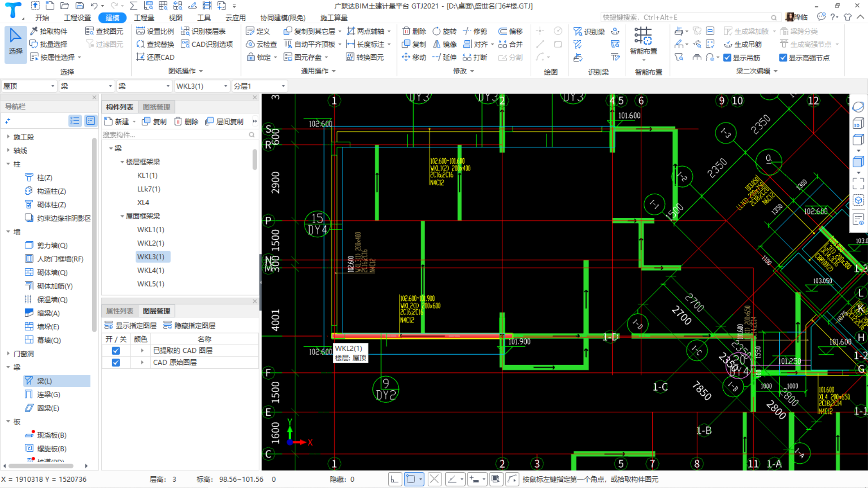
Task: Expand the 已提取的 CAD 图层 row
Action: pyautogui.click(x=142, y=351)
